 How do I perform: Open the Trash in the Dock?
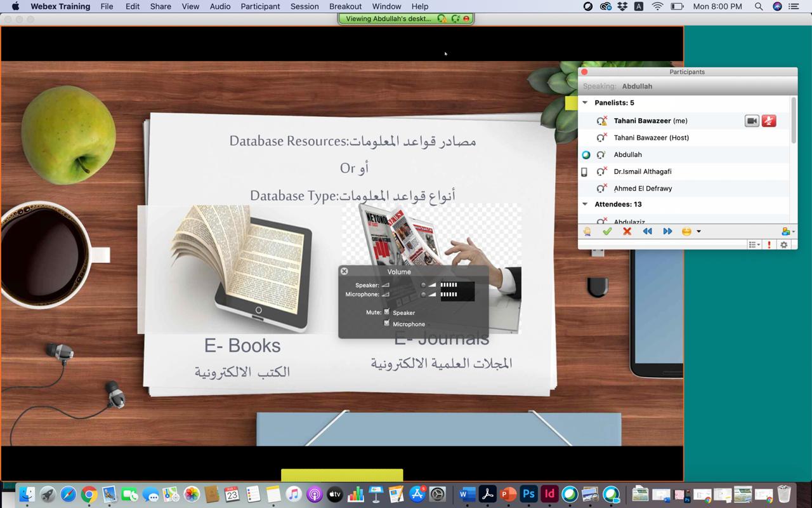tap(784, 494)
